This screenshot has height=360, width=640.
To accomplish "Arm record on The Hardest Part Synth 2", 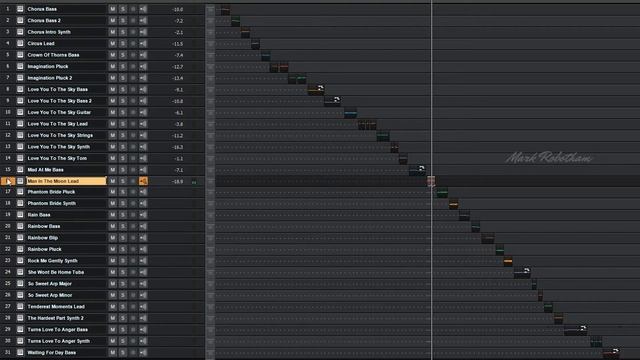I will coord(133,318).
